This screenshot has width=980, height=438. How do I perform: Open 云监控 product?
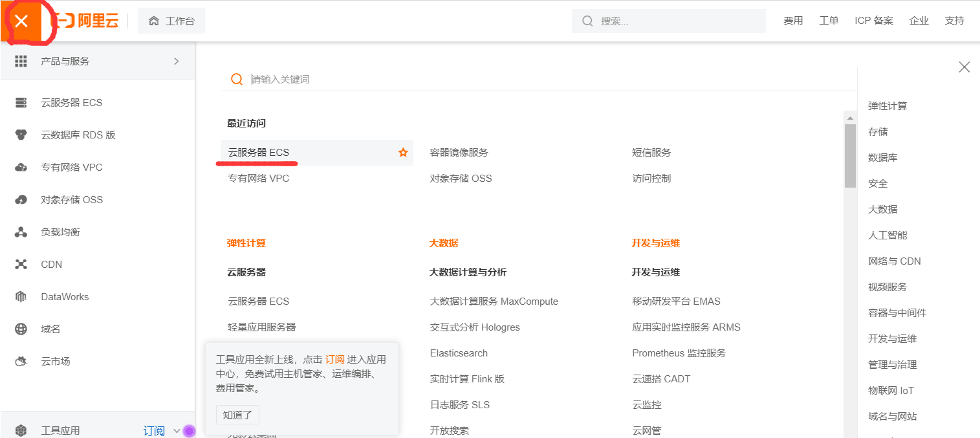coord(646,405)
